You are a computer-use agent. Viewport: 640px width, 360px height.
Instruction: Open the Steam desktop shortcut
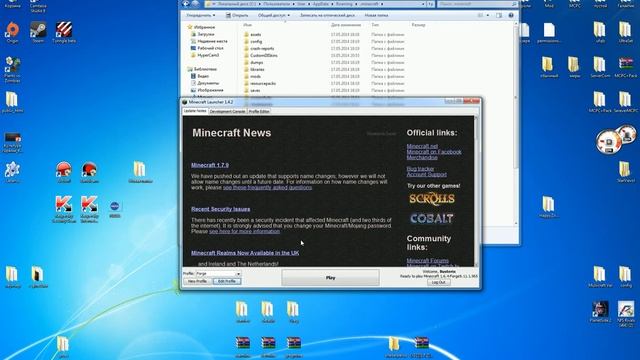[x=38, y=32]
